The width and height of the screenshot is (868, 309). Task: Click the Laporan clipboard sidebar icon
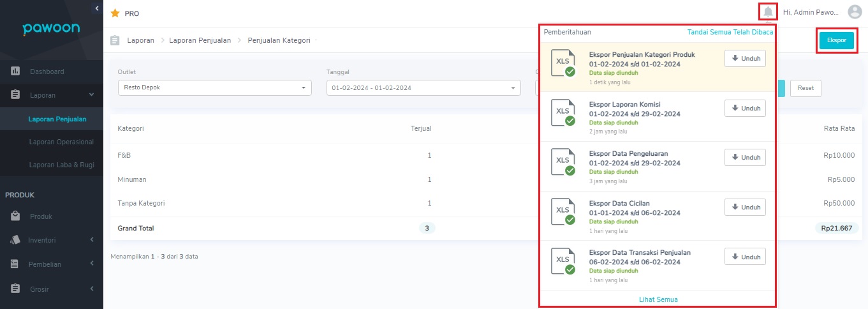(x=15, y=94)
